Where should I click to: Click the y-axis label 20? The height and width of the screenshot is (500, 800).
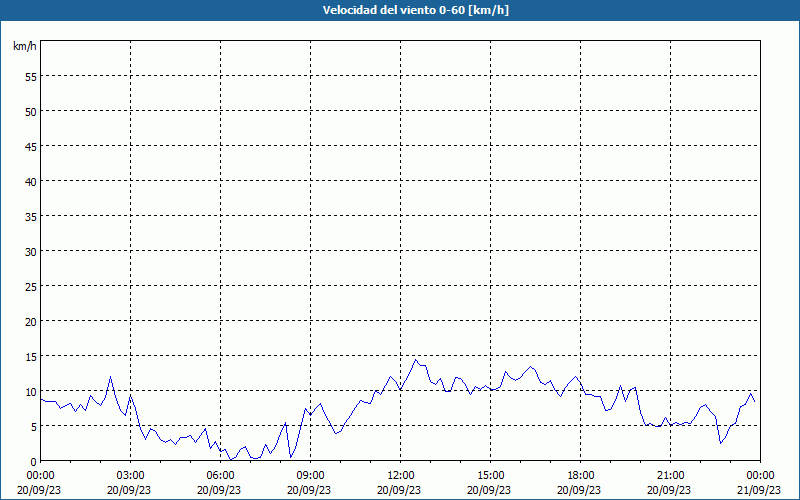point(31,321)
